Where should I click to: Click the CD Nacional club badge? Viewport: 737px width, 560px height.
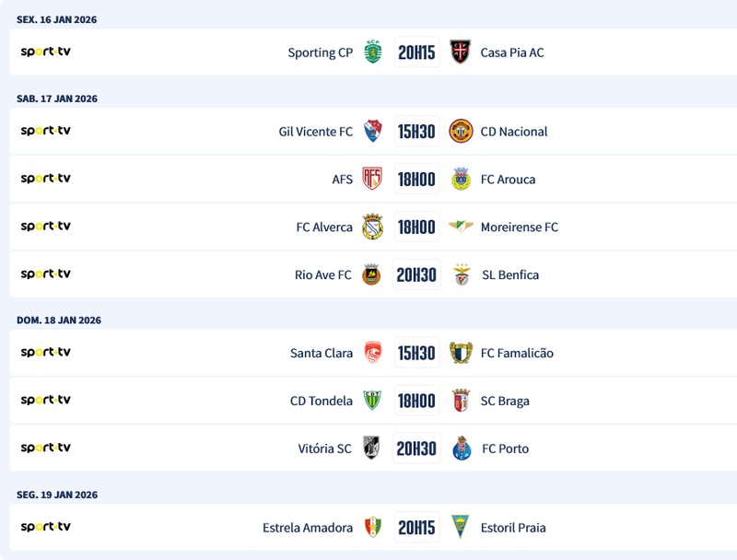(x=461, y=132)
